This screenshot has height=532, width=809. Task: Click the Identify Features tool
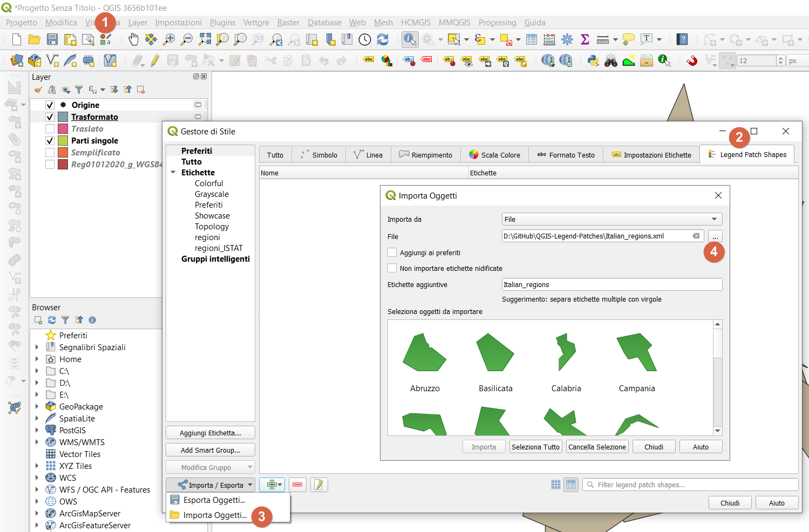(410, 39)
